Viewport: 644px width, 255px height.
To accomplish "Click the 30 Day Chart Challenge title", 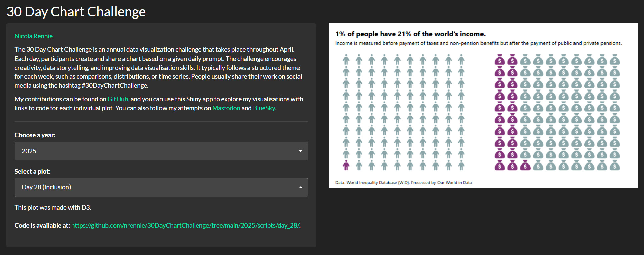I will 76,12.
